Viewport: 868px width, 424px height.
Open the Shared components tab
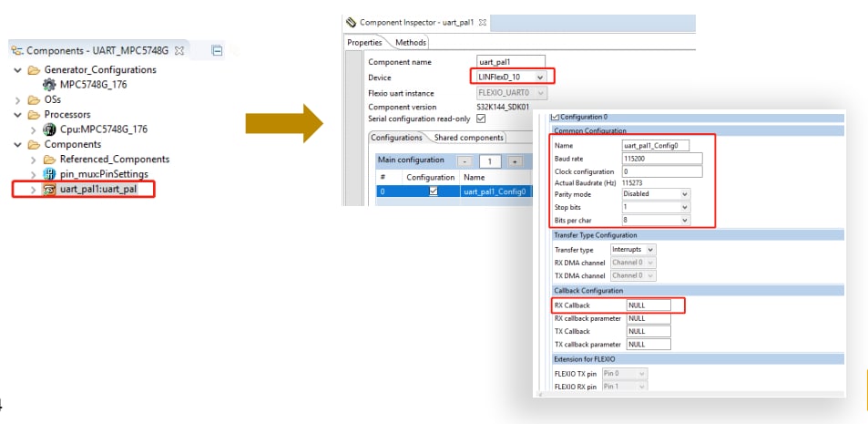(x=468, y=138)
